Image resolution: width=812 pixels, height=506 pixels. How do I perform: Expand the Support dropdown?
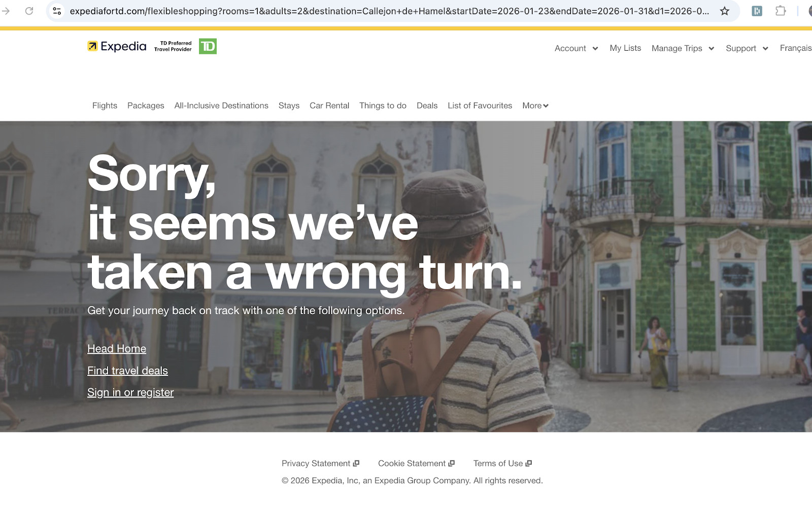747,48
